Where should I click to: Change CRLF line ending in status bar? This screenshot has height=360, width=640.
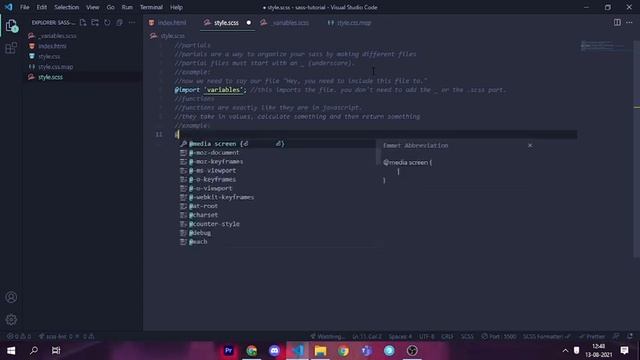tap(447, 336)
